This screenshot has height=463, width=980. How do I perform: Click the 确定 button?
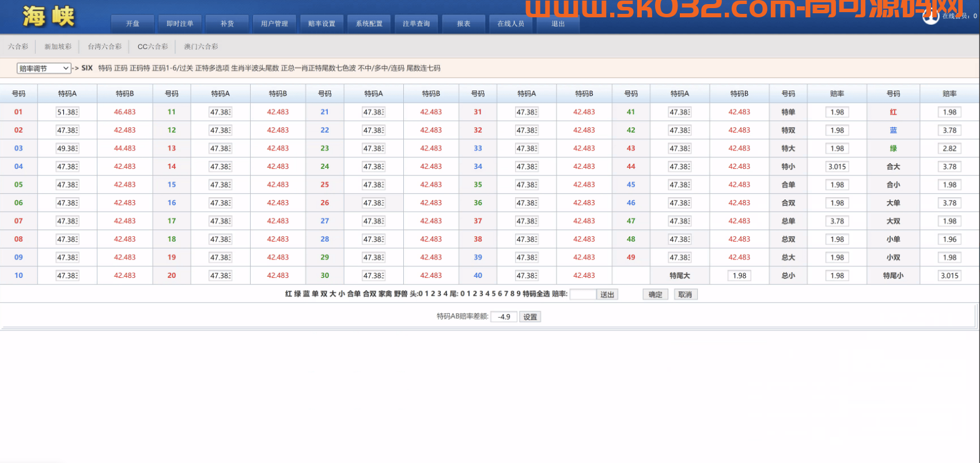point(655,295)
